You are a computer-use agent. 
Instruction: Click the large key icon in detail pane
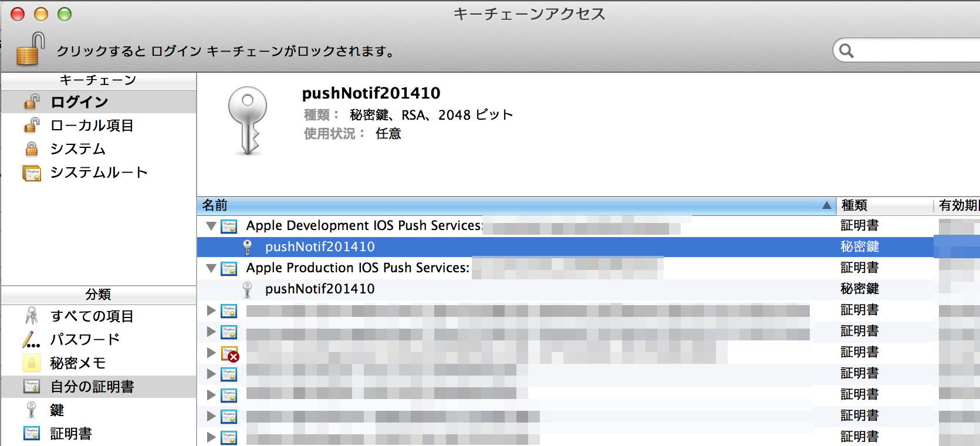click(248, 121)
